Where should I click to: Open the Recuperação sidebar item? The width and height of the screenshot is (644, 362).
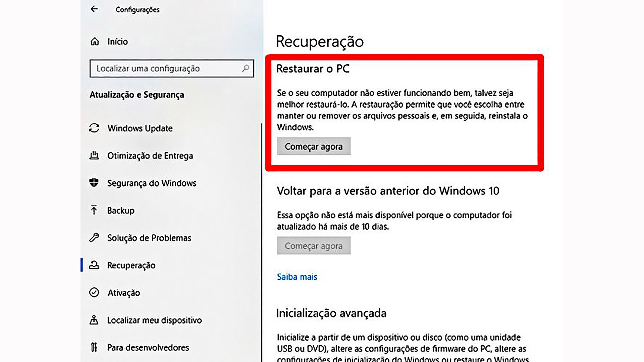click(131, 265)
